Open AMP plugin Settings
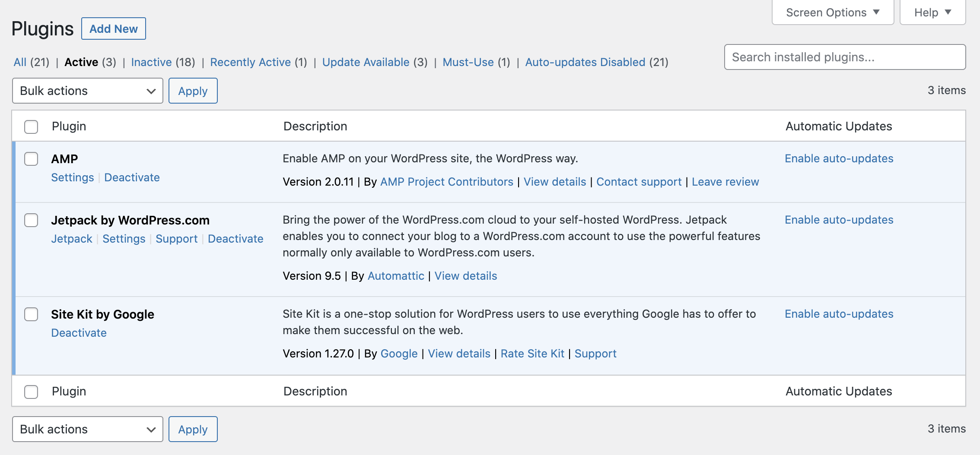Screen dimensions: 980x455 73,177
